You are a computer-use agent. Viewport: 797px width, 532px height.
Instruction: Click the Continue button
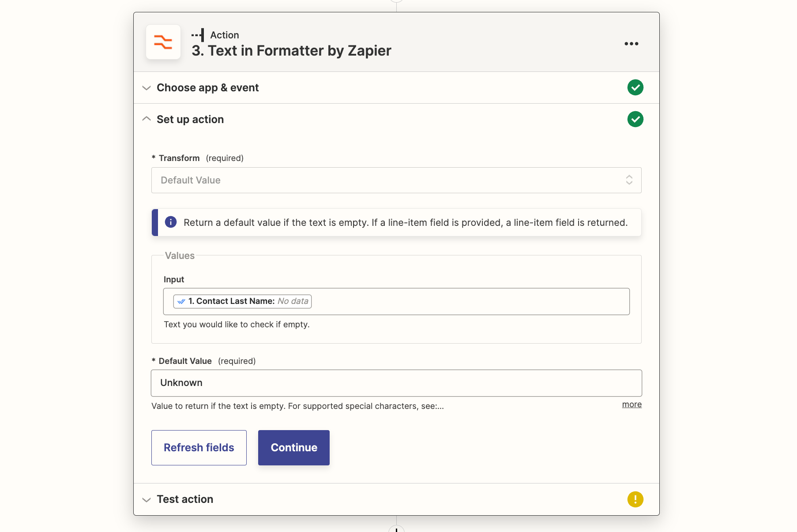(x=293, y=447)
